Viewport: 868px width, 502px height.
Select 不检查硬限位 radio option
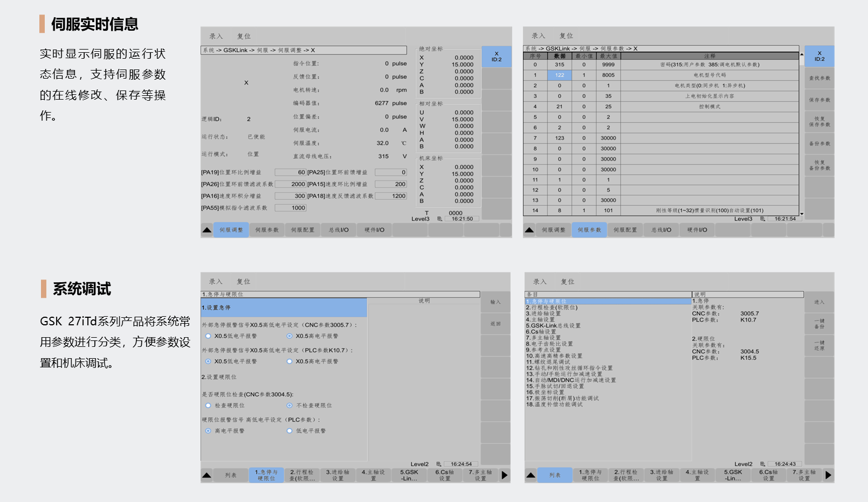click(x=290, y=406)
